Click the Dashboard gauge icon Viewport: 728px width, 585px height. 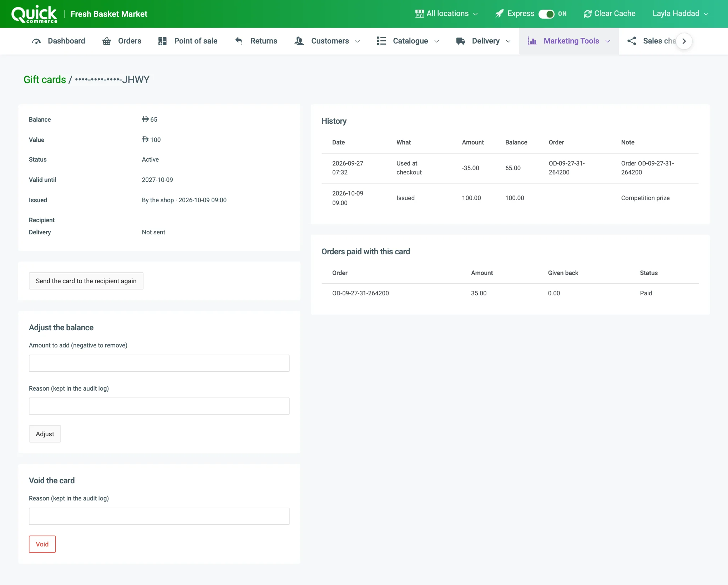pyautogui.click(x=36, y=41)
